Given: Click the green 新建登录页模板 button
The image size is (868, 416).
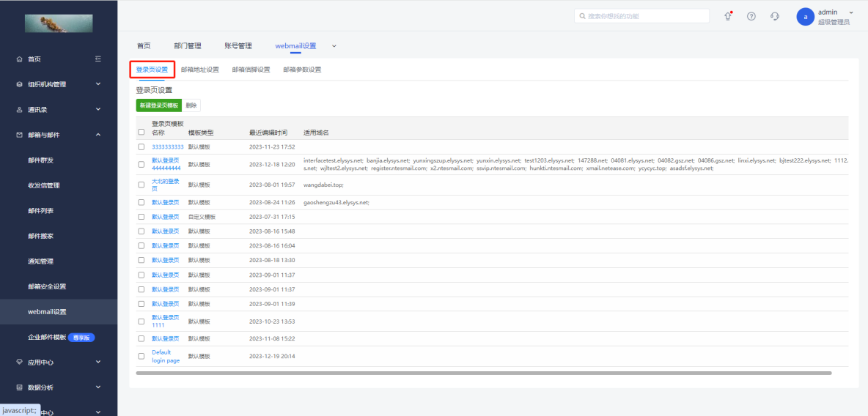Looking at the screenshot, I should click(159, 105).
